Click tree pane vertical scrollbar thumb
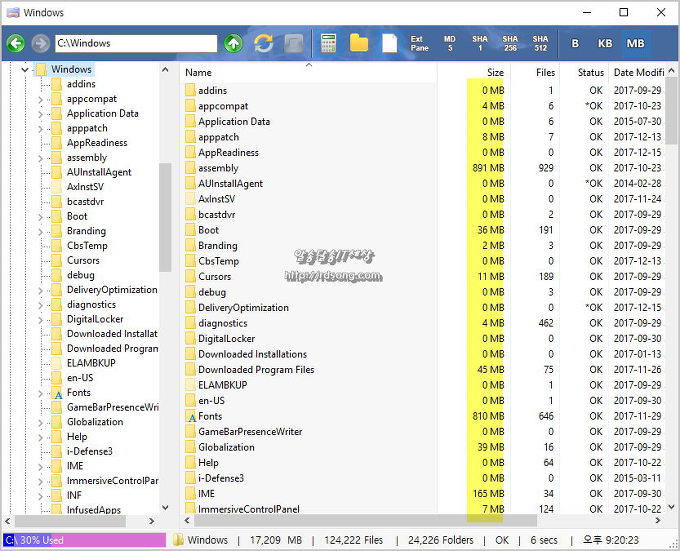 (165, 217)
